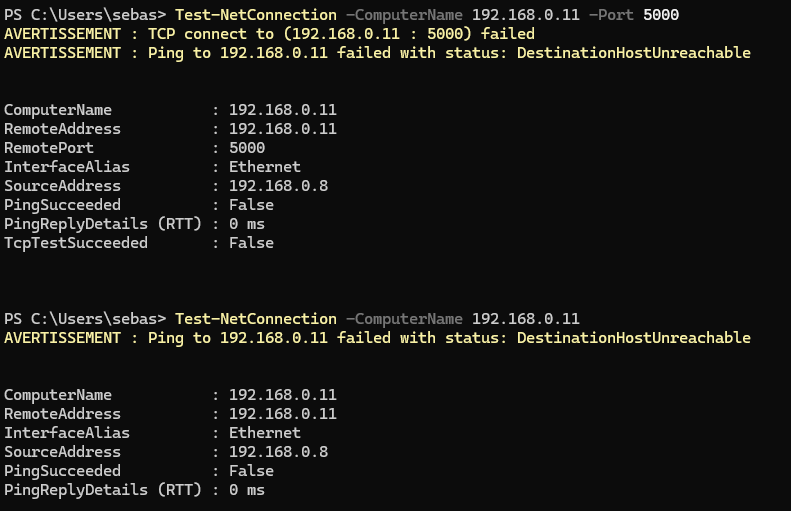Click PingReplyDetails (RTT) in the second output block

point(103,490)
